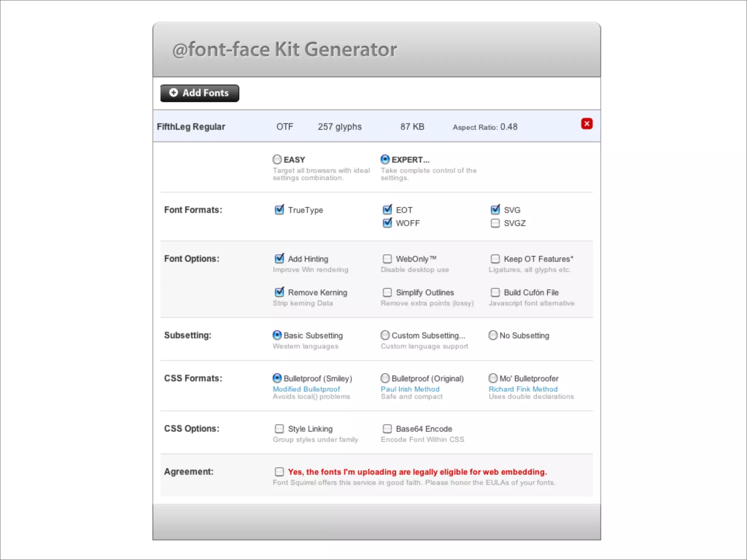Select the EXPERT mode radio button
747x560 pixels.
coord(385,159)
